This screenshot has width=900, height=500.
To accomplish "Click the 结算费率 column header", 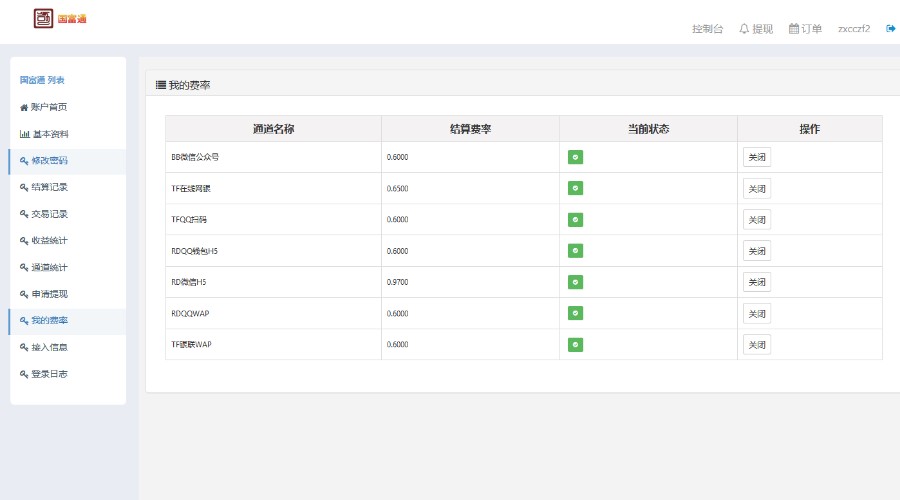I will [x=470, y=129].
